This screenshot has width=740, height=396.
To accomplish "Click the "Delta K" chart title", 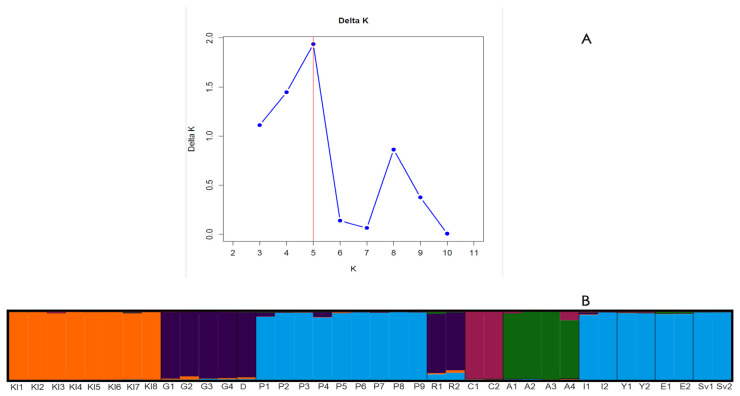I will point(353,21).
